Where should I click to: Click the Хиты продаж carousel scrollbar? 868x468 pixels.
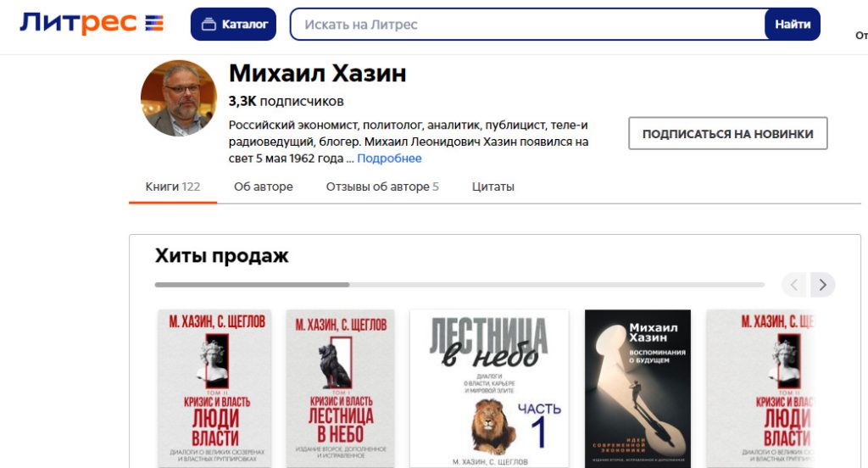pos(459,285)
